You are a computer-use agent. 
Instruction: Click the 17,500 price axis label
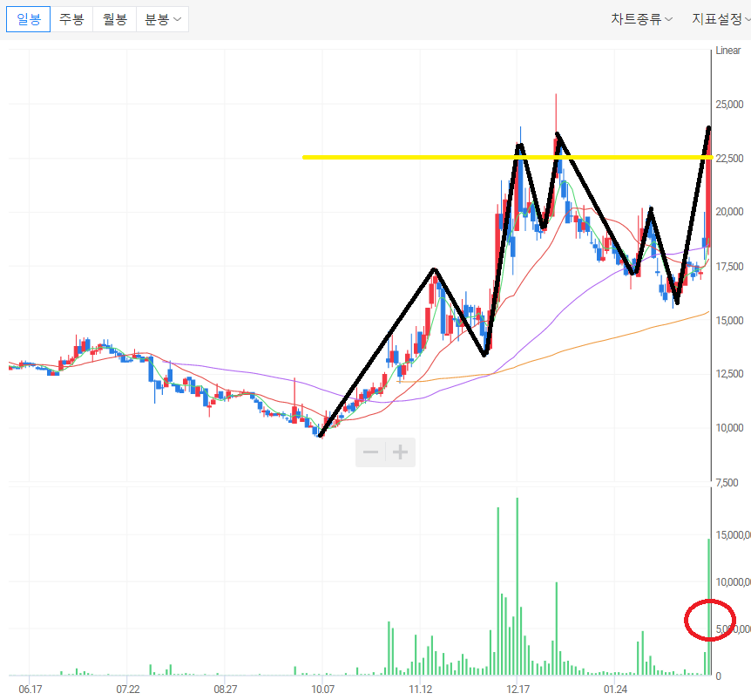[x=729, y=267]
